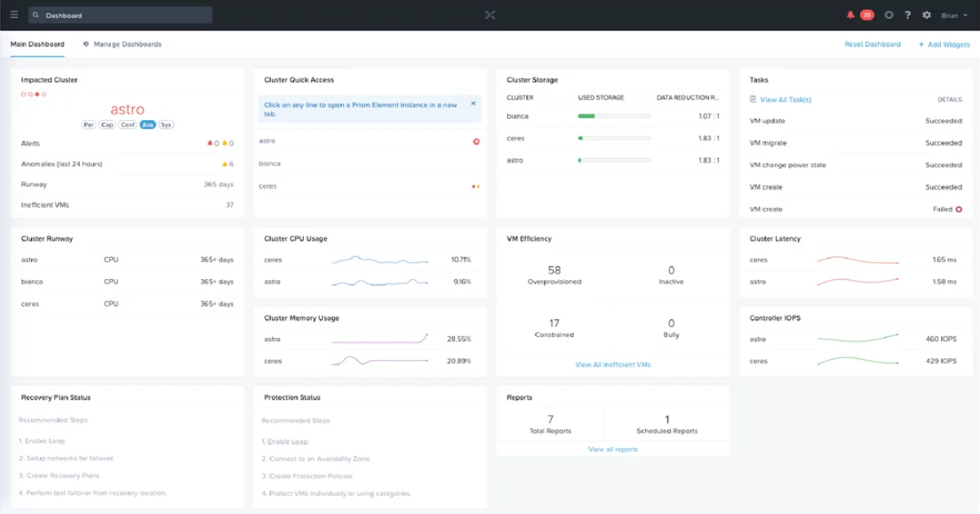Click the magnifier search icon
Screen dimensions: 980x514
pos(37,15)
